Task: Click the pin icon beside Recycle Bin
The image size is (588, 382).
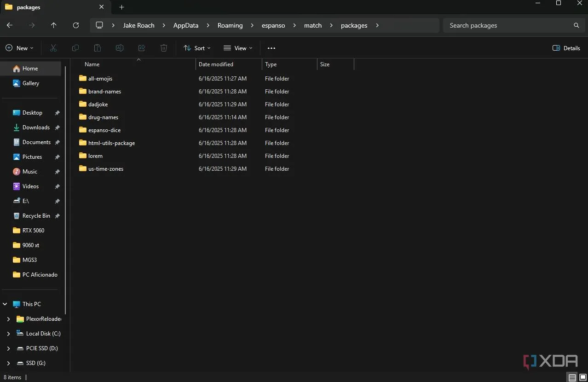Action: click(x=57, y=216)
